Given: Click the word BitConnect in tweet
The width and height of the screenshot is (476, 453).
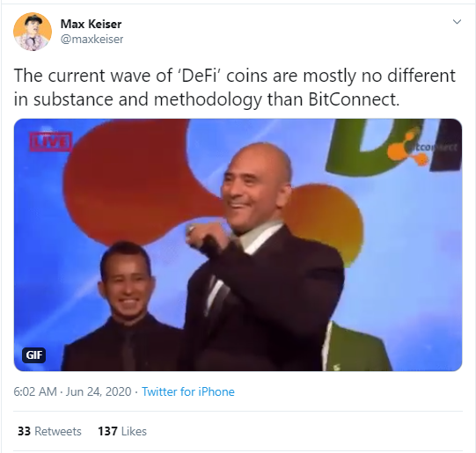Looking at the screenshot, I should [354, 99].
